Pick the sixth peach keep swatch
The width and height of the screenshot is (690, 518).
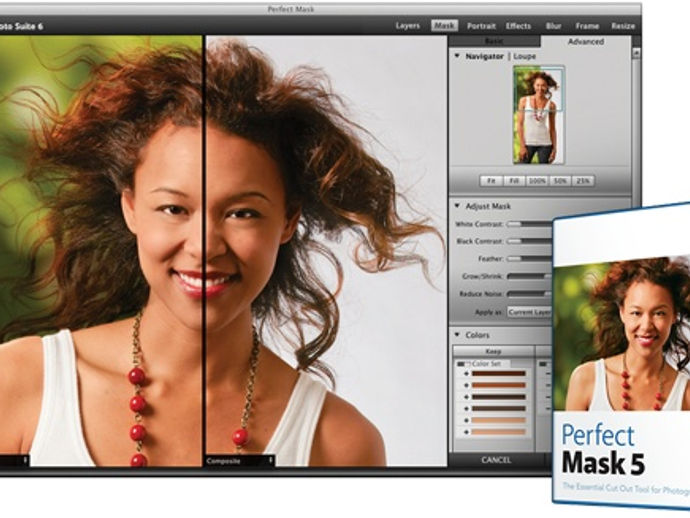click(499, 432)
